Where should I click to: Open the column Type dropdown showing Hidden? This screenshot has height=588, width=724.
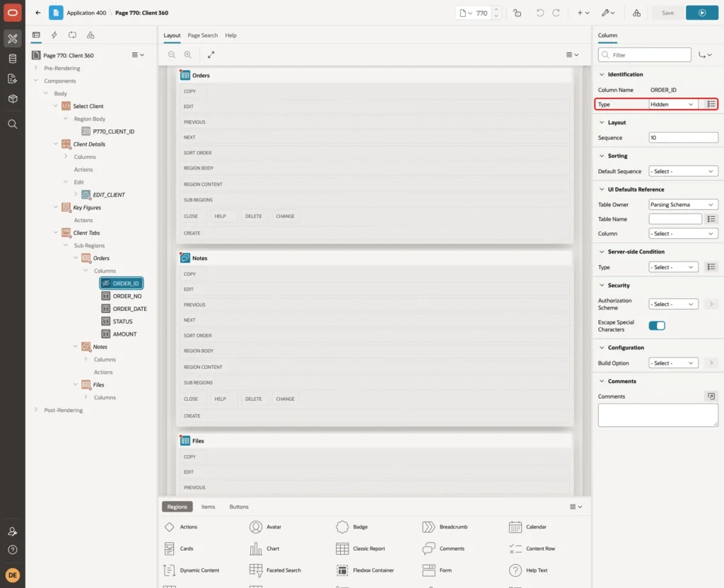point(673,105)
